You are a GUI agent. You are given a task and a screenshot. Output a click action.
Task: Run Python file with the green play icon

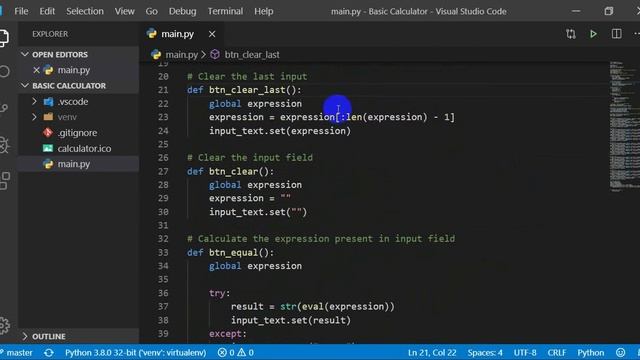click(593, 34)
